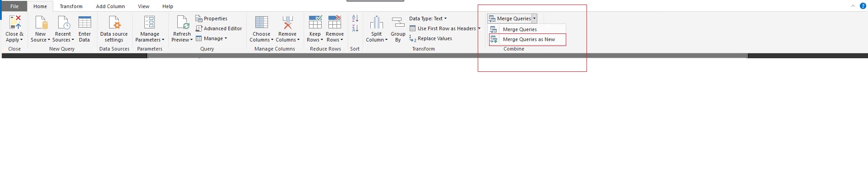The width and height of the screenshot is (868, 172).
Task: Click the Remove Columns icon
Action: coord(287,22)
